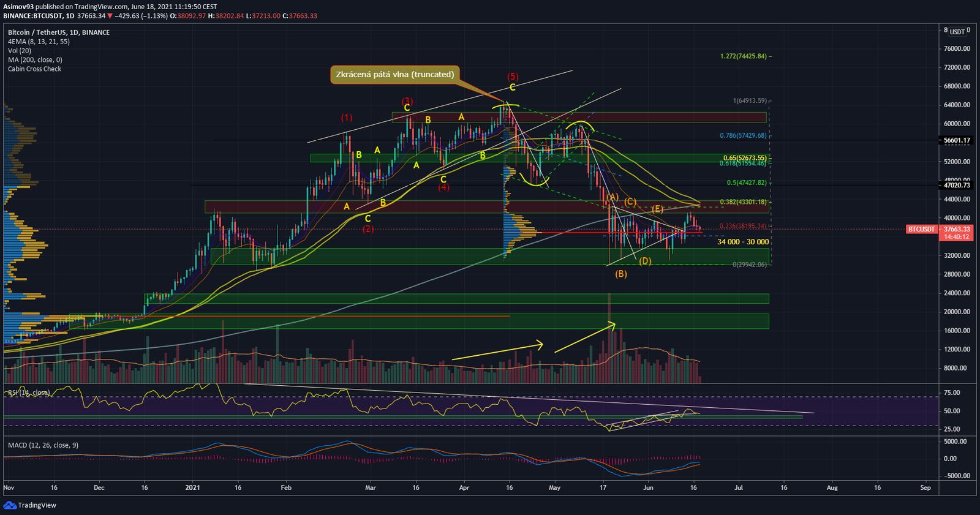
Task: Click the RSI (14, close) pane label
Action: click(28, 393)
